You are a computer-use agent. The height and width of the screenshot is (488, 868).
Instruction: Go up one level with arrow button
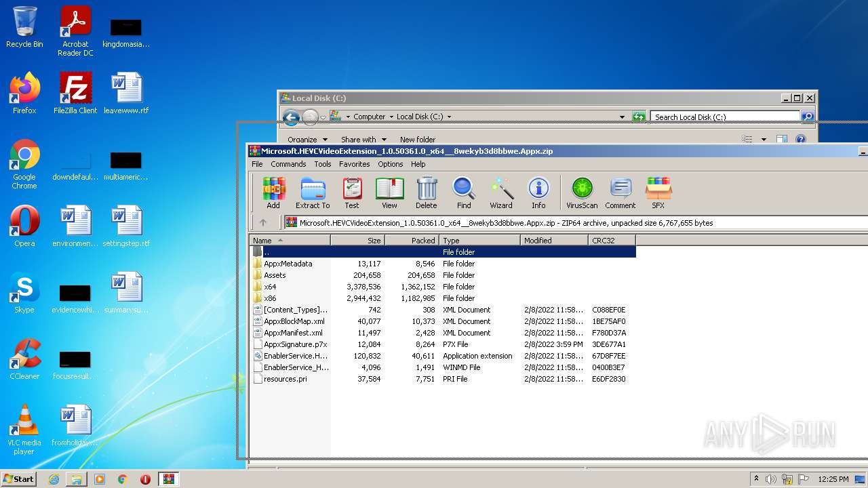pyautogui.click(x=263, y=222)
